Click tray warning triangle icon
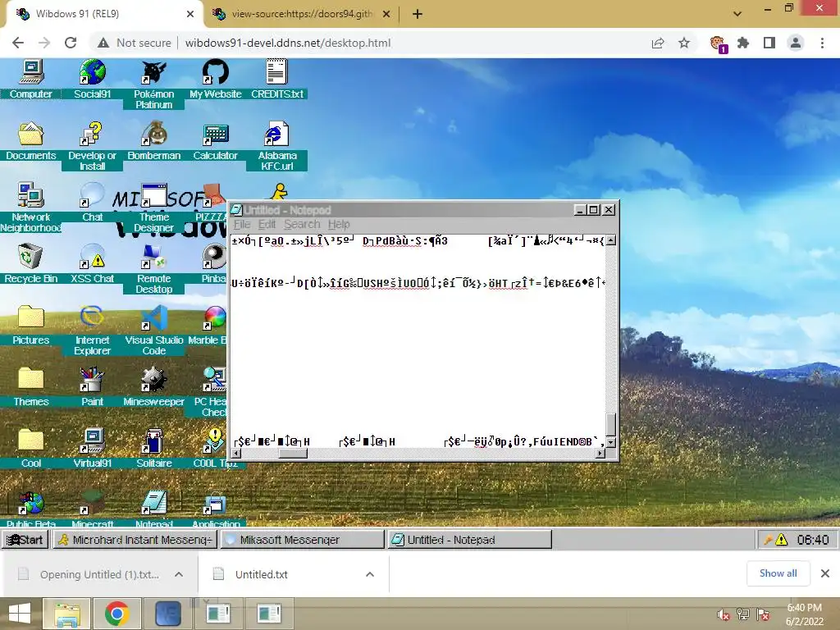 782,540
